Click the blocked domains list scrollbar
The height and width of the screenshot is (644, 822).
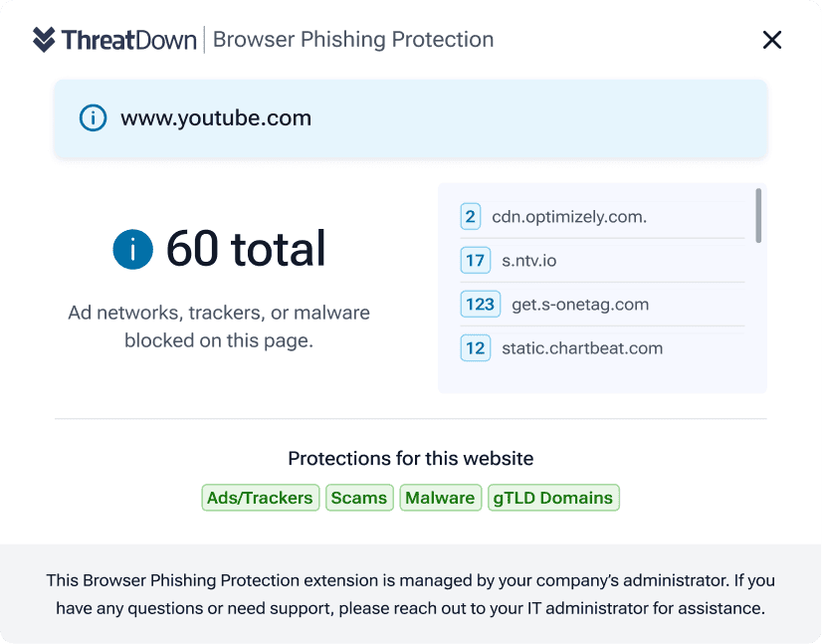click(x=758, y=216)
